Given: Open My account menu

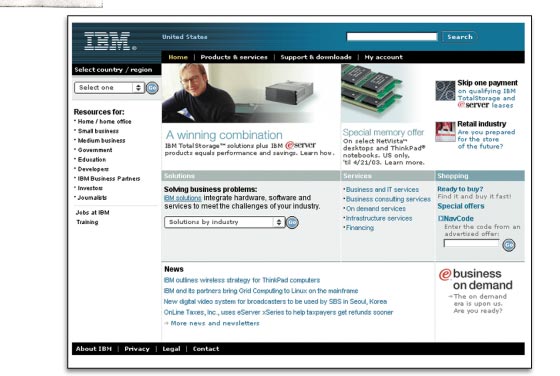Looking at the screenshot, I should (x=384, y=57).
